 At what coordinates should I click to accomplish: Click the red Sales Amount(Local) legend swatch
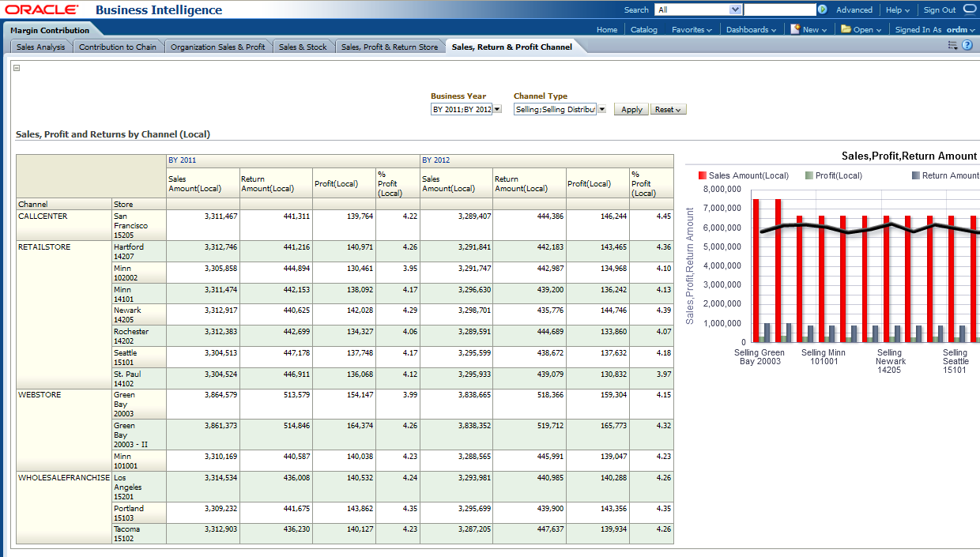click(702, 175)
